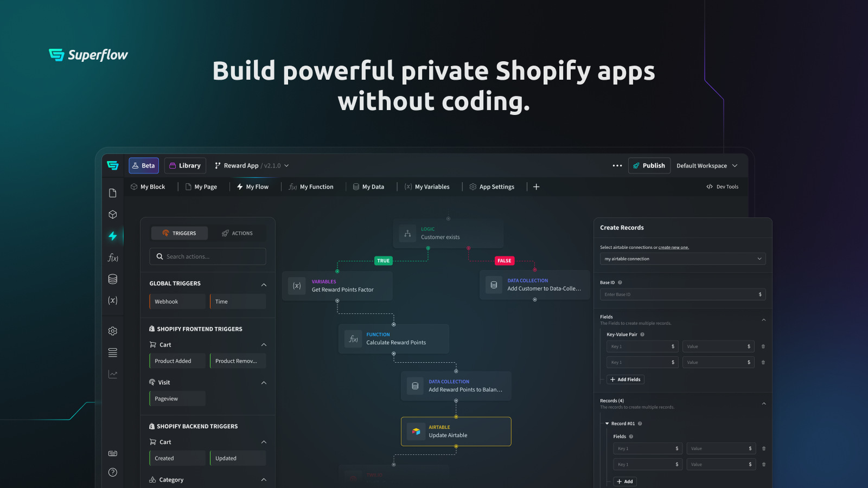Switch to the Triggers toggle
Viewport: 868px width, 488px height.
(x=180, y=233)
